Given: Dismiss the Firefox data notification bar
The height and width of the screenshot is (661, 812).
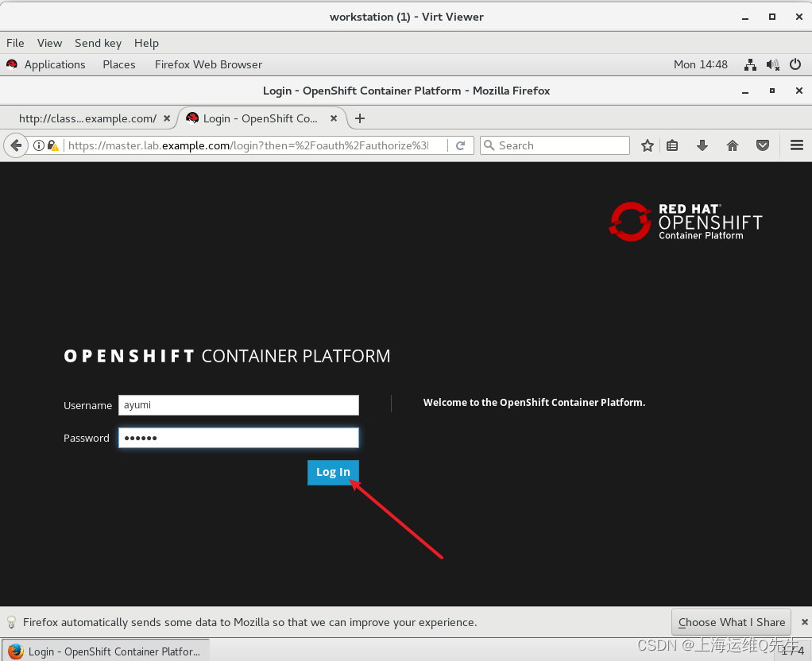Looking at the screenshot, I should pyautogui.click(x=804, y=622).
